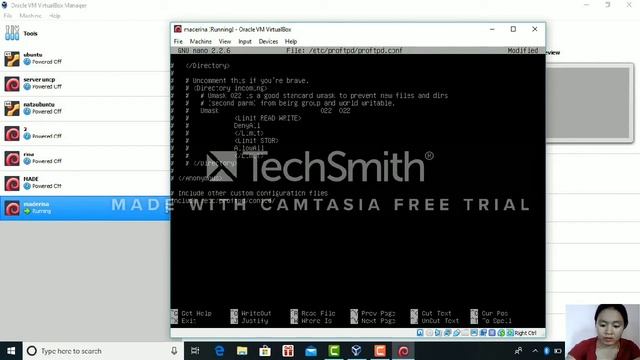Screen dimensions: 640x360
Task: Click the WriteOut shortcut label in nano
Action: 256,313
